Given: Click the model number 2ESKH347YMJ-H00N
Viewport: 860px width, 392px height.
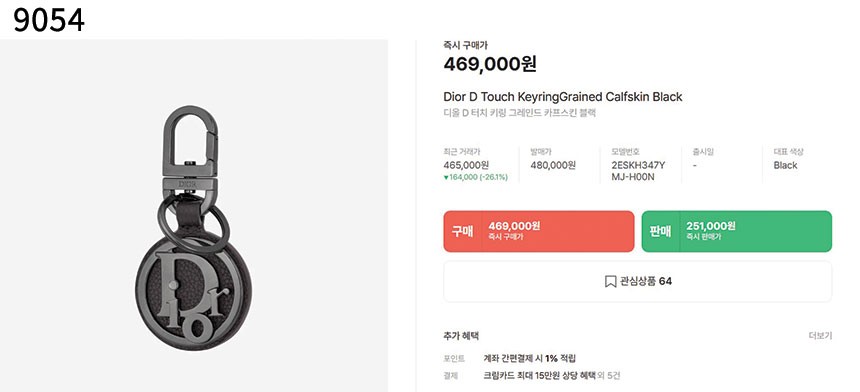Looking at the screenshot, I should [x=638, y=171].
